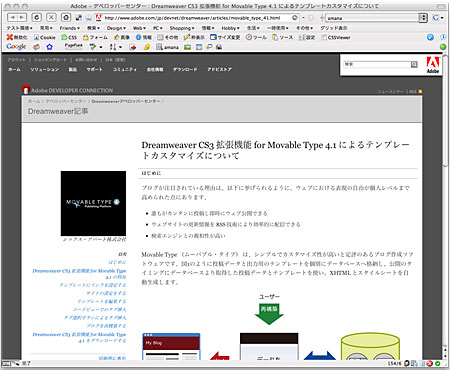Viewport: 450px width, 370px height.
Task: Open the テスト環境 bookmark folder
Action: tap(19, 28)
